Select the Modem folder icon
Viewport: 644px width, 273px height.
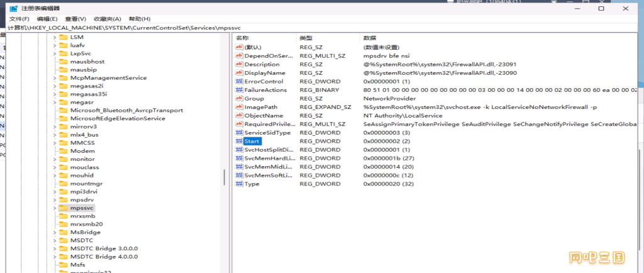(x=63, y=151)
